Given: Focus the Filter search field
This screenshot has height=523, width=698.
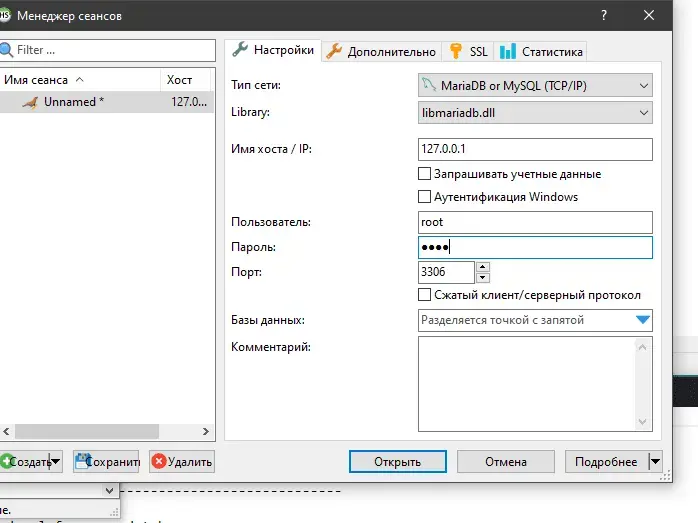Looking at the screenshot, I should (108, 50).
